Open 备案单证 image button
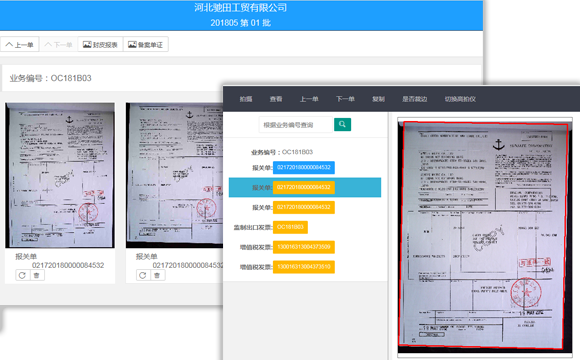Viewport: 580px width, 360px height. coord(146,44)
